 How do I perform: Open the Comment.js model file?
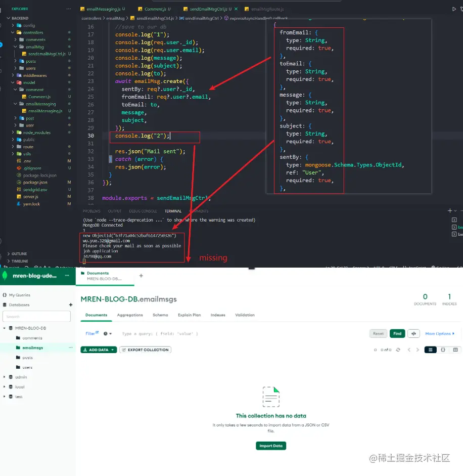(39, 97)
